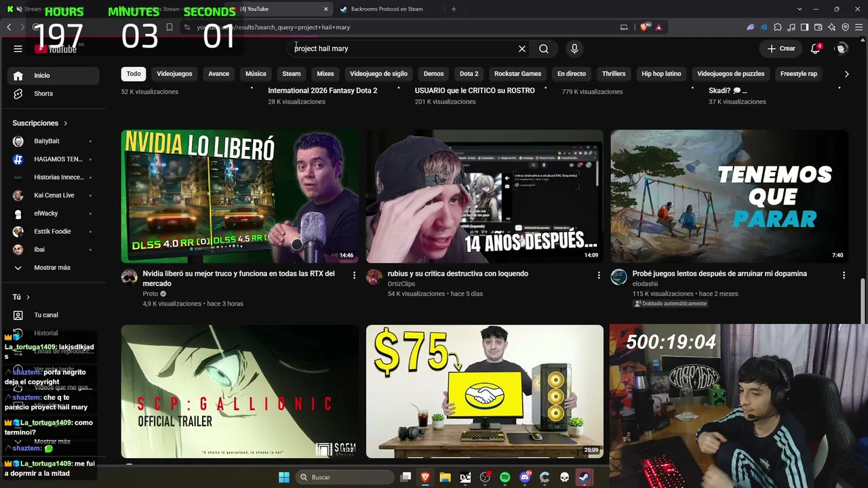
Task: Bookmark this page with the bookmark icon
Action: pyautogui.click(x=170, y=27)
